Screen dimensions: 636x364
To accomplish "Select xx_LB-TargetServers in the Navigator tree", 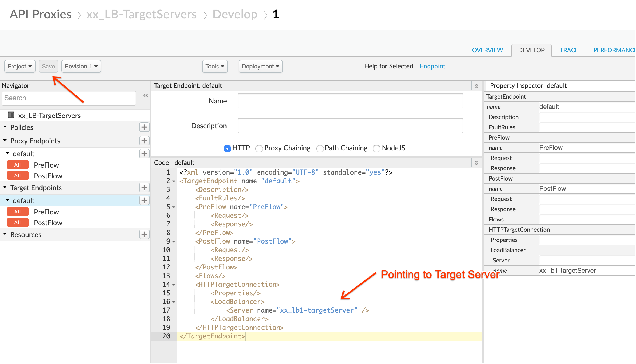I will (49, 115).
